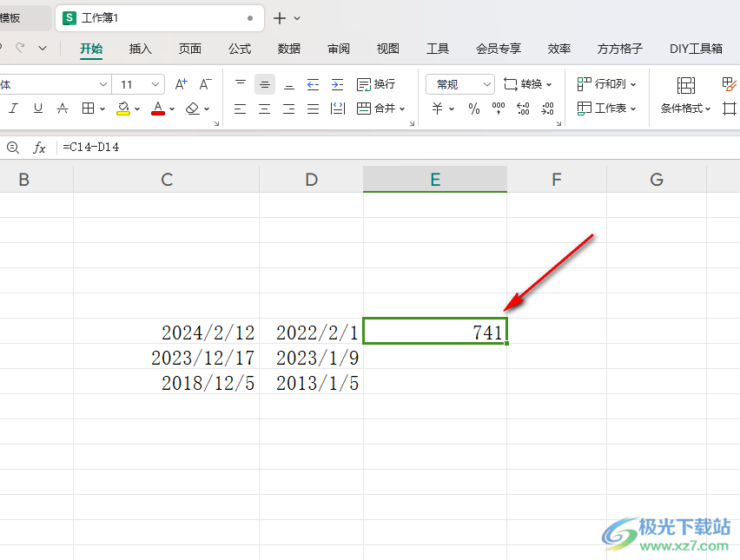Apply the red font color
Image resolution: width=740 pixels, height=560 pixels.
158,109
